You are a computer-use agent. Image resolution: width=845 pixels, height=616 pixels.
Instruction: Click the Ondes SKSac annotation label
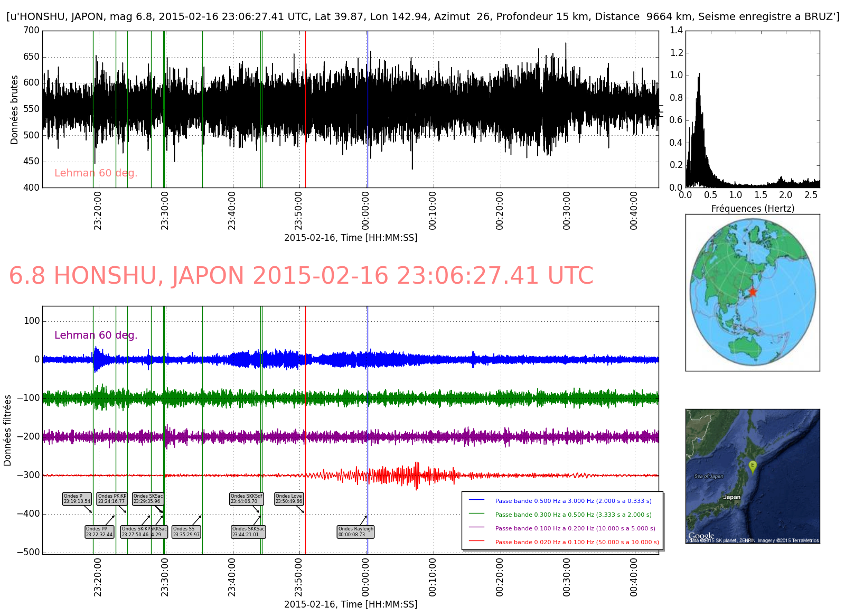tap(148, 499)
